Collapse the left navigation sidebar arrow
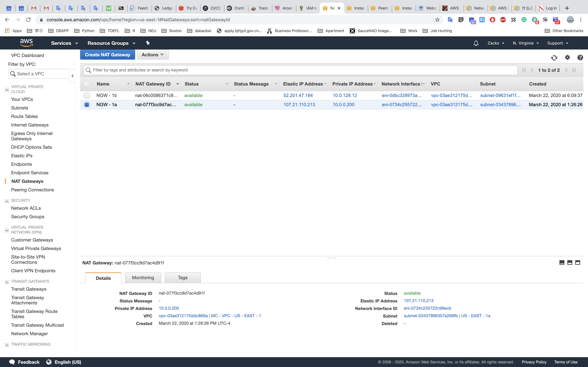 coord(72,76)
